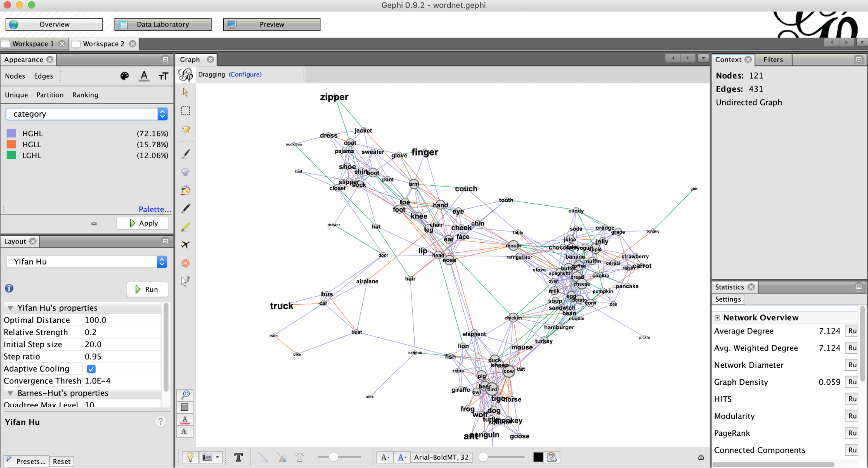Viewport: 868px width, 468px height.
Task: Show layout info icon
Action: coord(9,288)
